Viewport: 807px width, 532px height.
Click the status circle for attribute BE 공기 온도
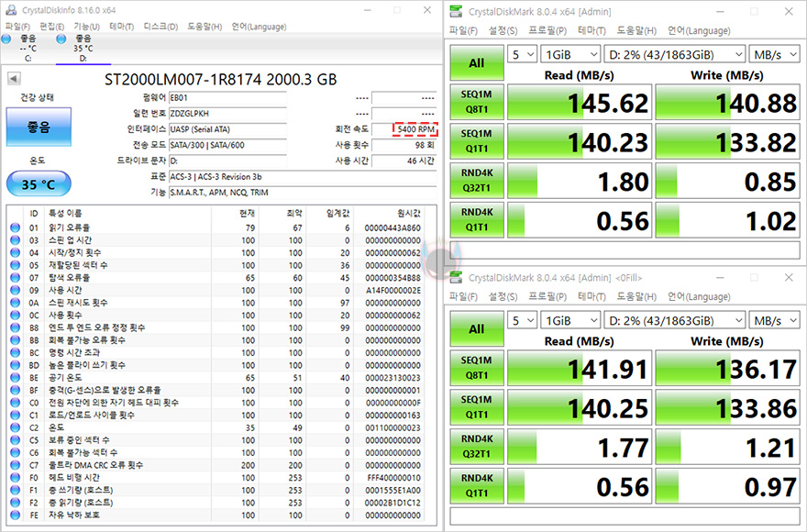(x=15, y=378)
